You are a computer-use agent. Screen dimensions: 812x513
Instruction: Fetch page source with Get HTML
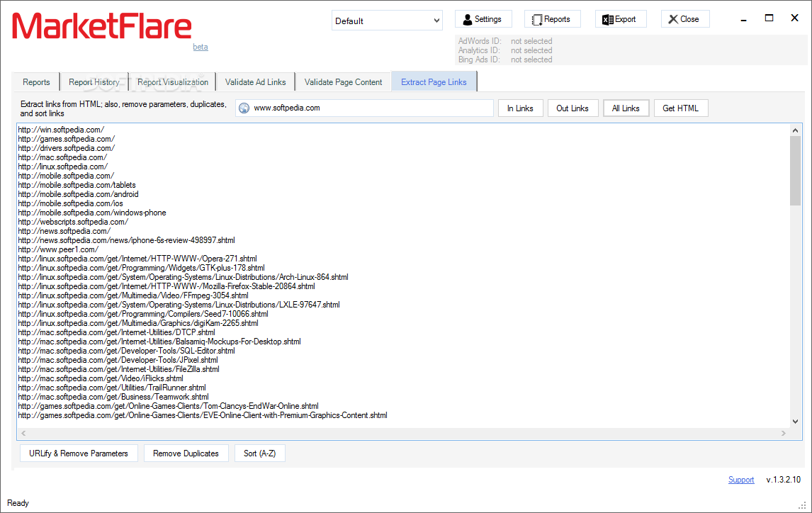[x=680, y=108]
